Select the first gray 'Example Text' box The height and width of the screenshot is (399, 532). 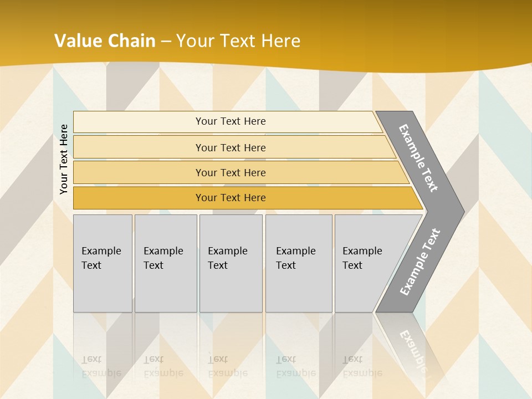click(x=103, y=263)
